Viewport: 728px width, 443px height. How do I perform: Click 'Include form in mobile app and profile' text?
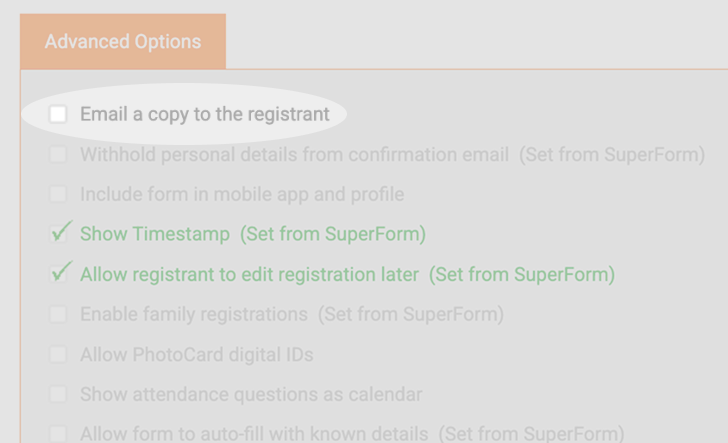pyautogui.click(x=242, y=195)
